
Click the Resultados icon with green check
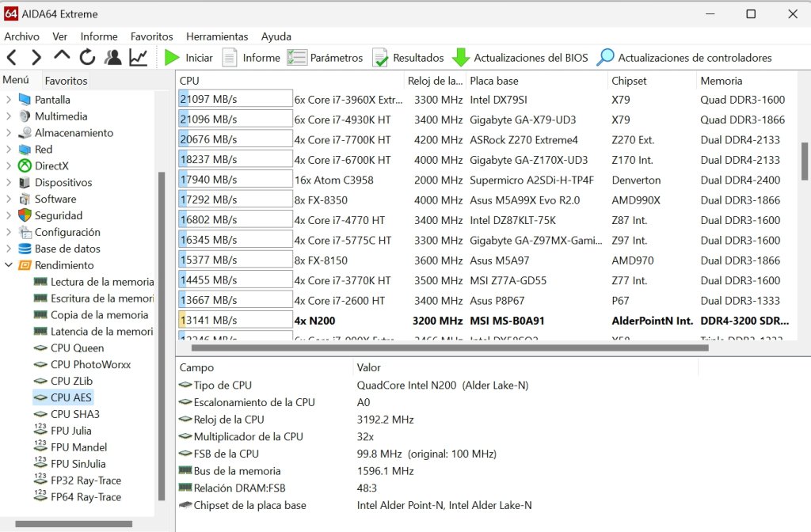click(x=380, y=57)
